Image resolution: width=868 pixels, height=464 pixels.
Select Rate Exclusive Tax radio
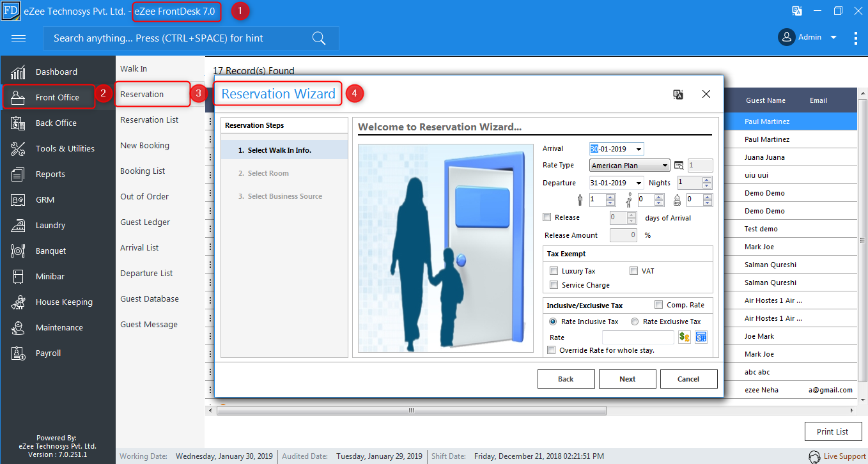tap(635, 321)
